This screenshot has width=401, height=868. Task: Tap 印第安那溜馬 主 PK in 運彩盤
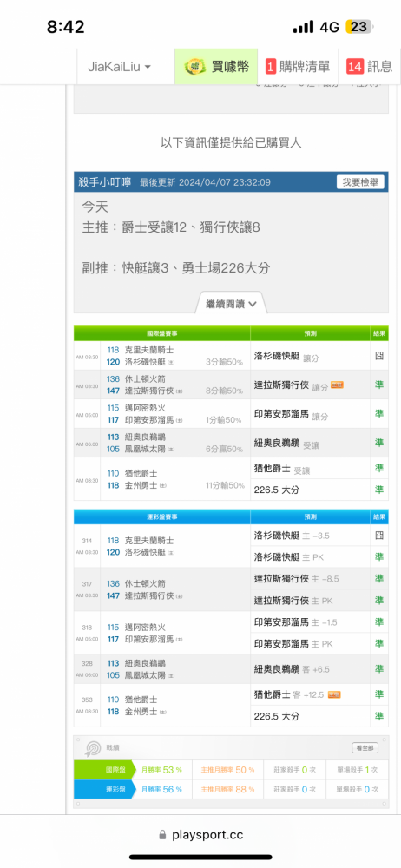click(x=293, y=644)
